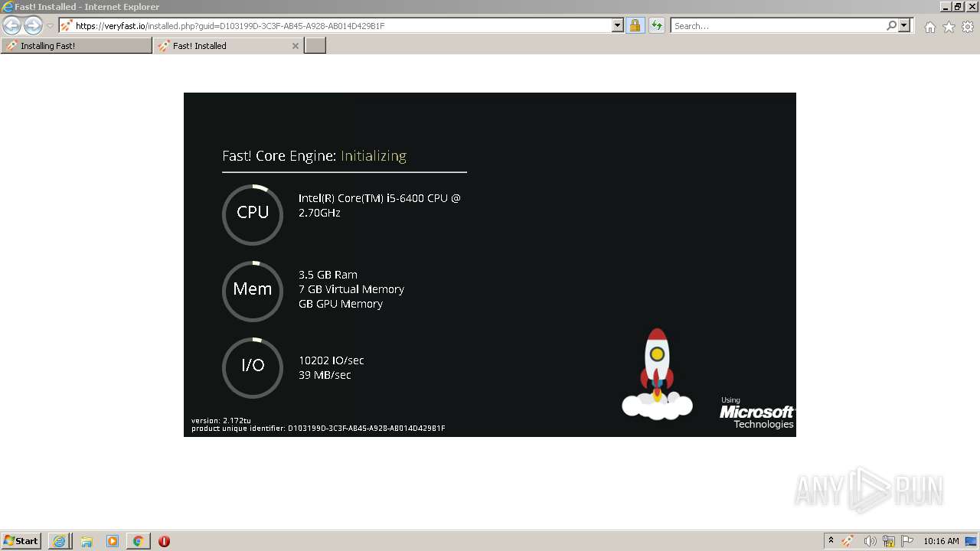Open the Action Center flag icon

pyautogui.click(x=907, y=541)
